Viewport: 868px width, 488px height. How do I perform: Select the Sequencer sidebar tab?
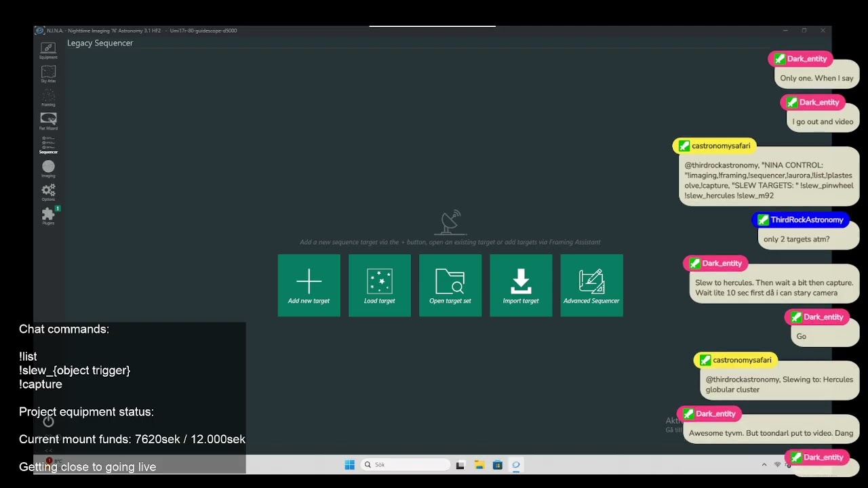tap(48, 145)
